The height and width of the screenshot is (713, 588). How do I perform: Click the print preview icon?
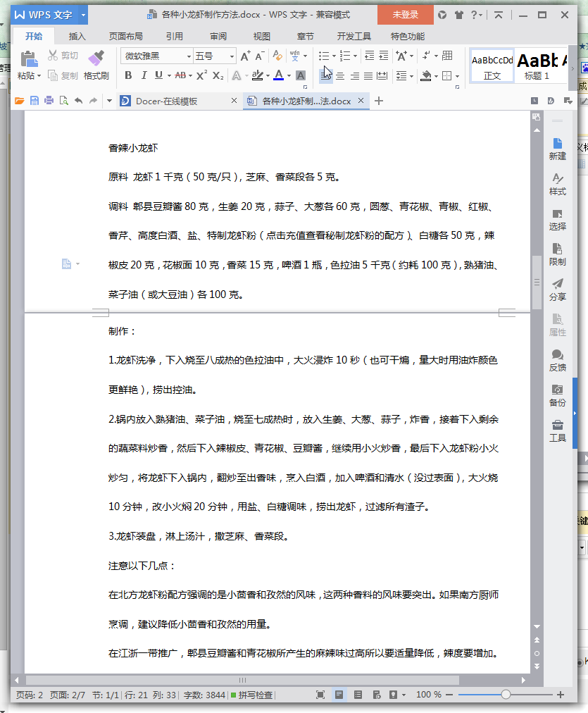[x=63, y=101]
